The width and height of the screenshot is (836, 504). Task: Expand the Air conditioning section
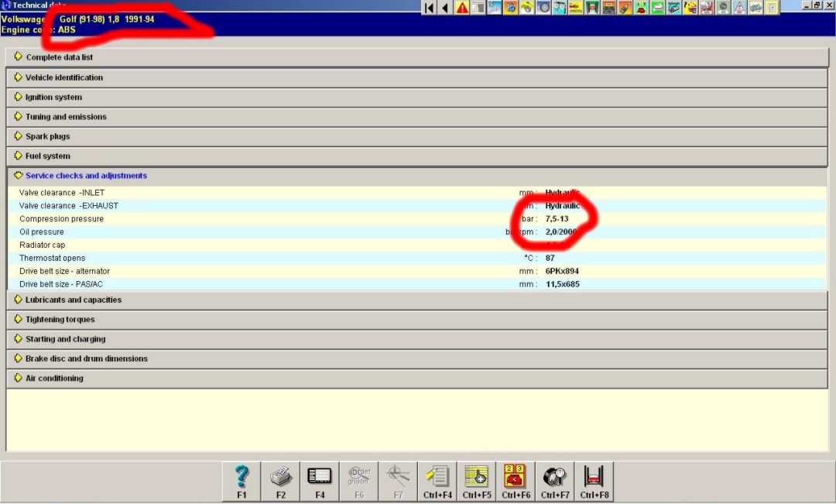click(54, 379)
